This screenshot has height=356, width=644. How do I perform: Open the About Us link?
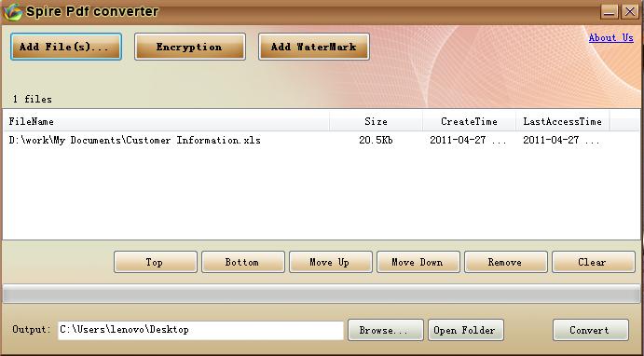[610, 38]
